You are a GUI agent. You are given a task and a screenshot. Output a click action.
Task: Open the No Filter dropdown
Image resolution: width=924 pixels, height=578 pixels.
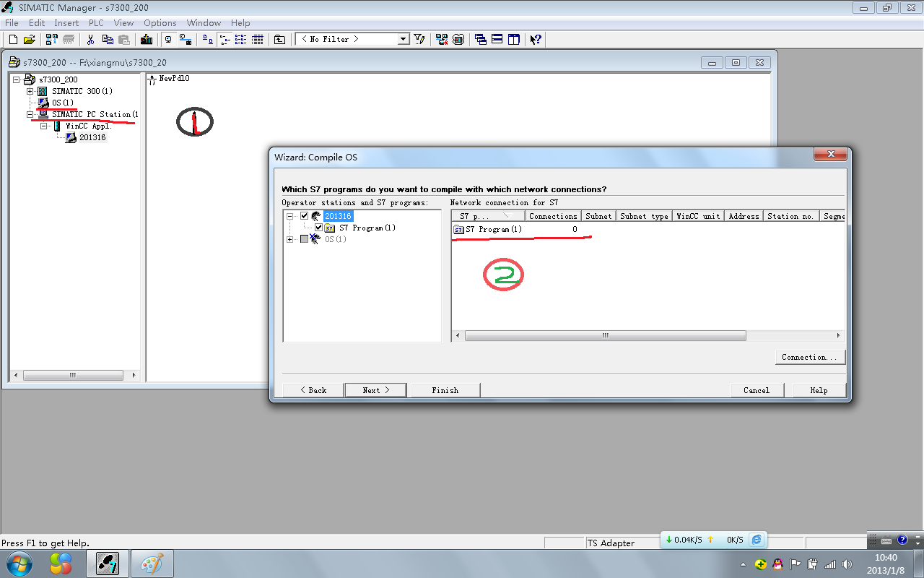coord(404,39)
